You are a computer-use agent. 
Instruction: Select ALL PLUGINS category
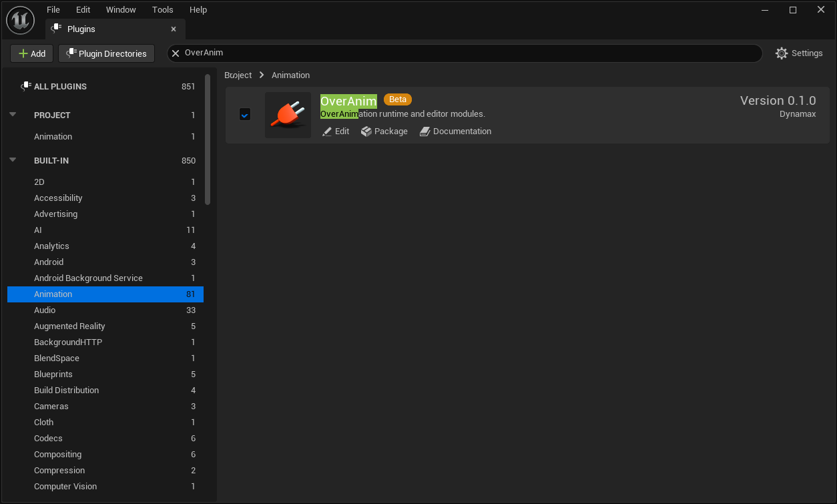[105, 86]
